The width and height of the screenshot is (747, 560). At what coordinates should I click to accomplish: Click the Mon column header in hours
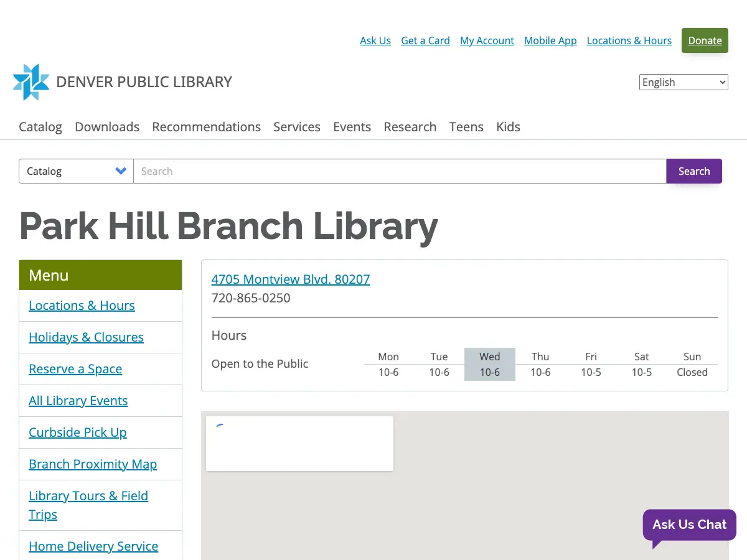click(388, 357)
